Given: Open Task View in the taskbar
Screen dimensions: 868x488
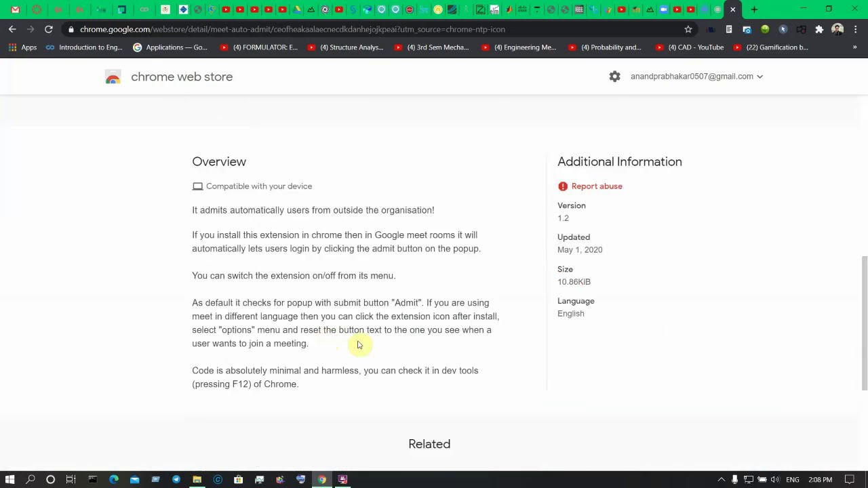Looking at the screenshot, I should (71, 479).
